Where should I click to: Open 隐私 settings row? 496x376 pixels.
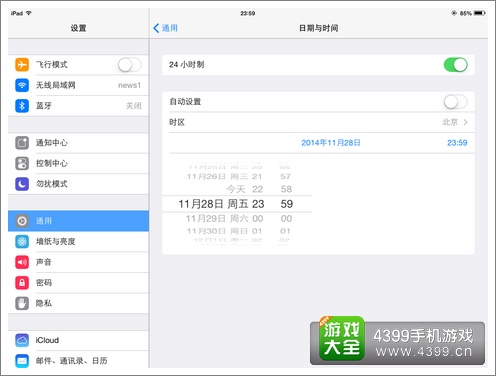[78, 303]
